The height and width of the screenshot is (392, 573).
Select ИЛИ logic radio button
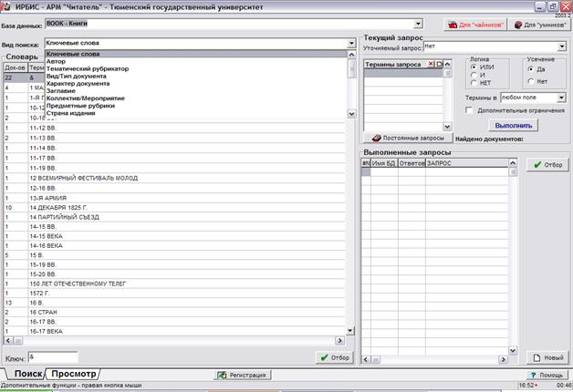click(x=473, y=68)
